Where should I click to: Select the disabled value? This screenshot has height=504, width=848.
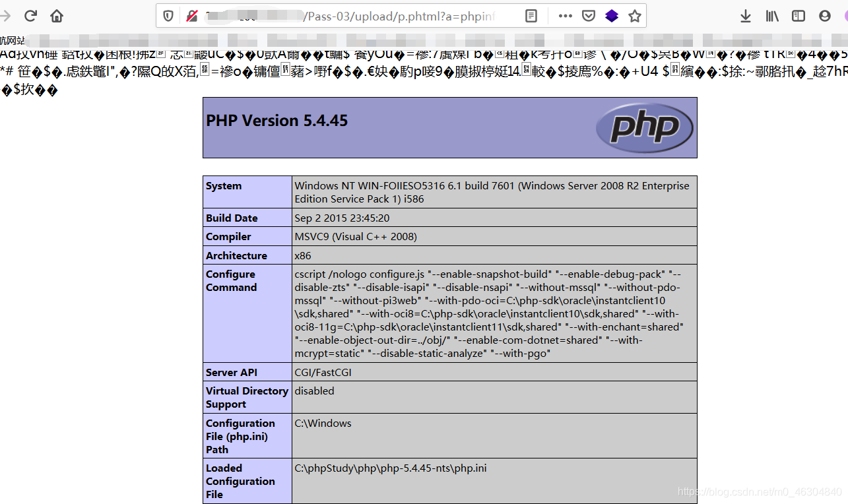coord(314,391)
